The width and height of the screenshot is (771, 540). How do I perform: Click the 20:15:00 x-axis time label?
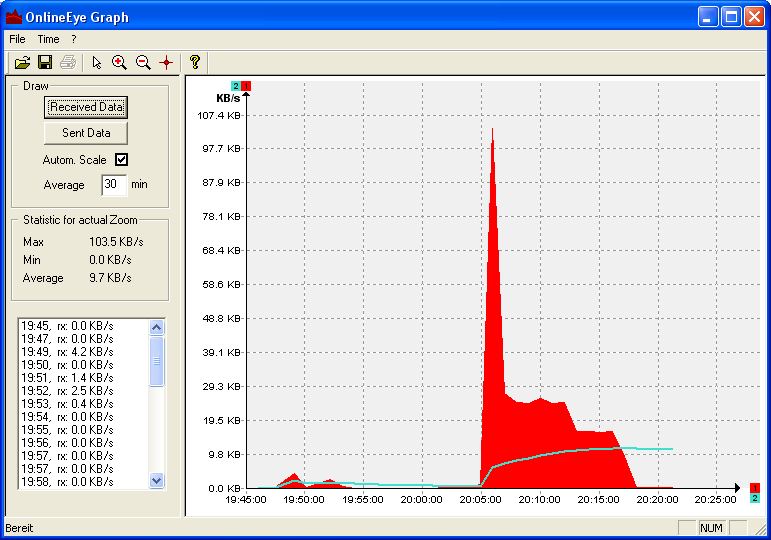click(598, 500)
